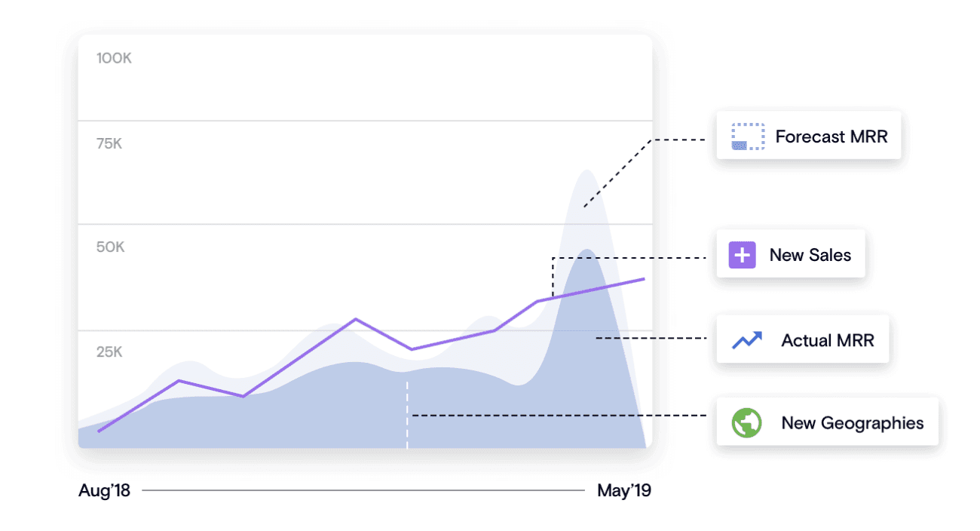
Task: Click the Aug'18 start date label
Action: click(x=104, y=491)
